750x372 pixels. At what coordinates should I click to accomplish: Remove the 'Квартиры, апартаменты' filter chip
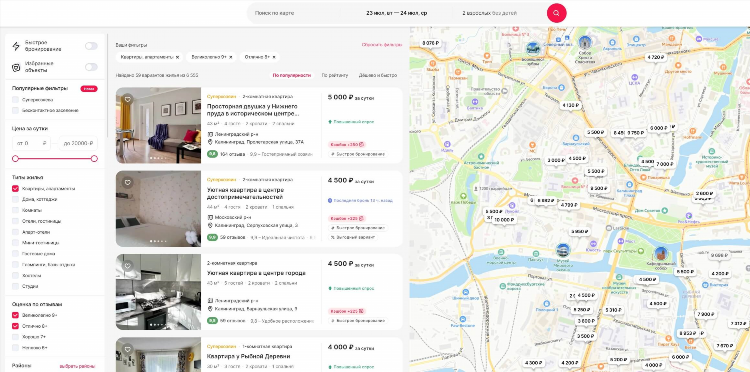point(177,57)
